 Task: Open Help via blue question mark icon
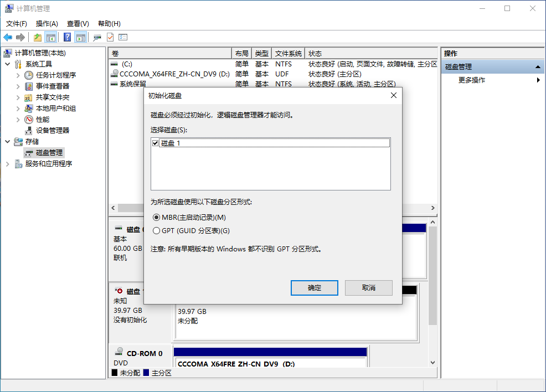(x=67, y=37)
